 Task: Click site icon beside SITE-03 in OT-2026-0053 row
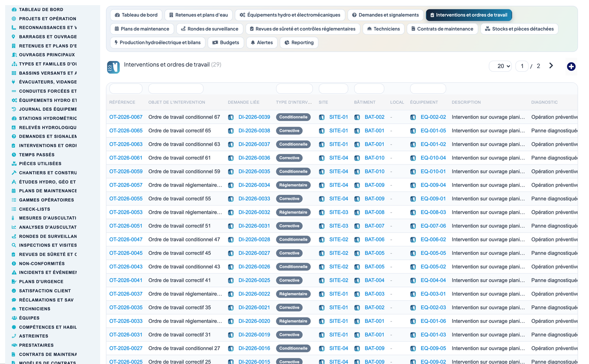[322, 213]
